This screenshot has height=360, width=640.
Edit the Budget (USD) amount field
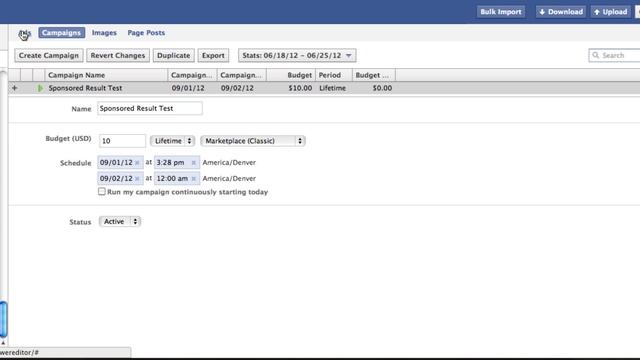click(122, 141)
